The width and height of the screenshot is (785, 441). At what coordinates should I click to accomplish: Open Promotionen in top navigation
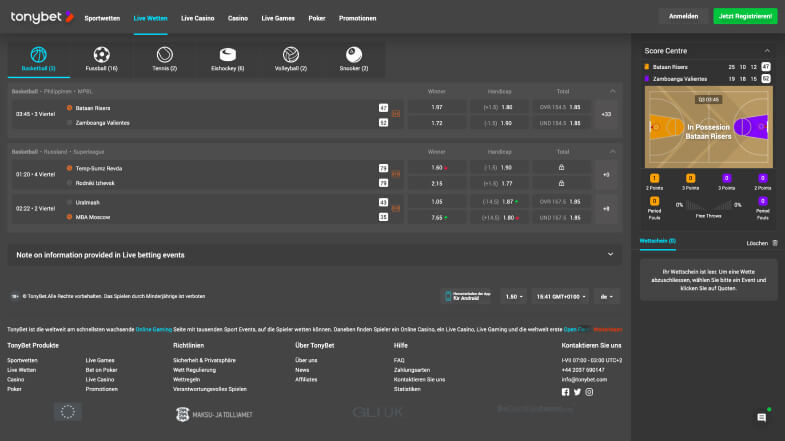click(x=357, y=18)
